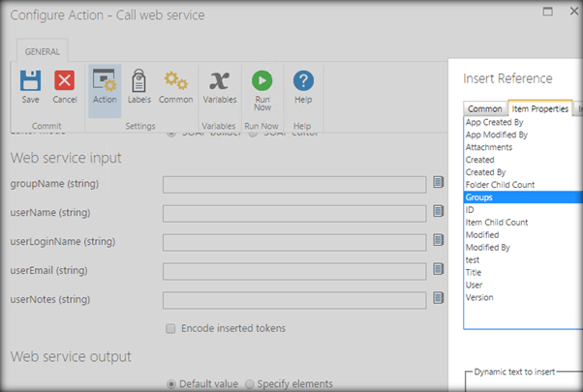Select the Default value radio button
583x392 pixels.
[x=171, y=383]
